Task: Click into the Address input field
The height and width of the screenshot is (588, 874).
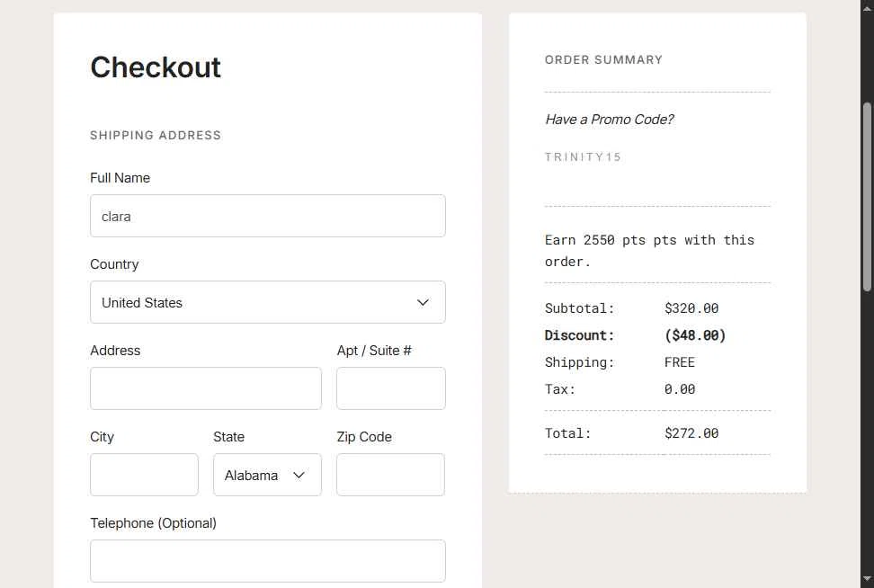Action: 206,388
